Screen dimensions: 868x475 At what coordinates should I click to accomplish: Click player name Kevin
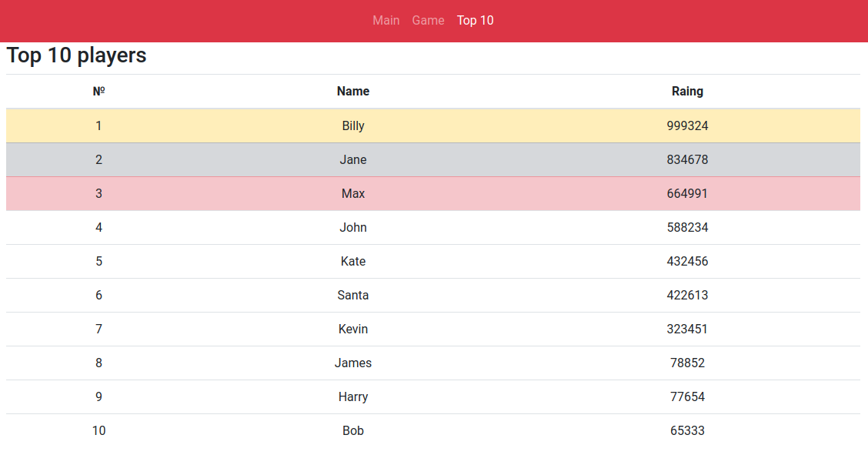(353, 329)
